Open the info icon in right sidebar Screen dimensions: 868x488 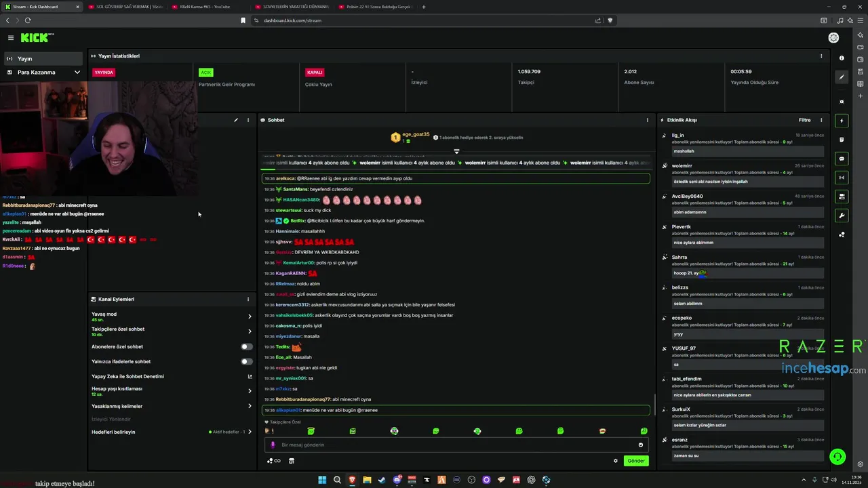842,58
